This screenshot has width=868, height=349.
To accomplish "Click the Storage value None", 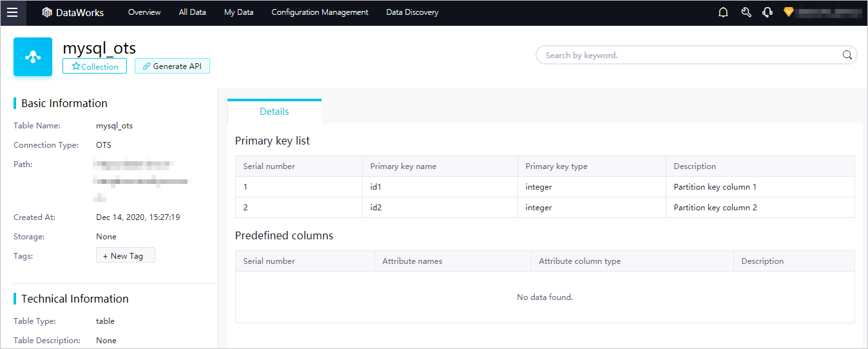I will coord(106,237).
